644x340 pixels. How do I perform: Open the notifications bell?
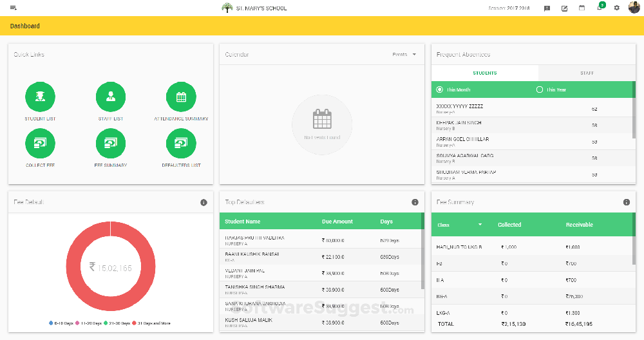coord(600,8)
